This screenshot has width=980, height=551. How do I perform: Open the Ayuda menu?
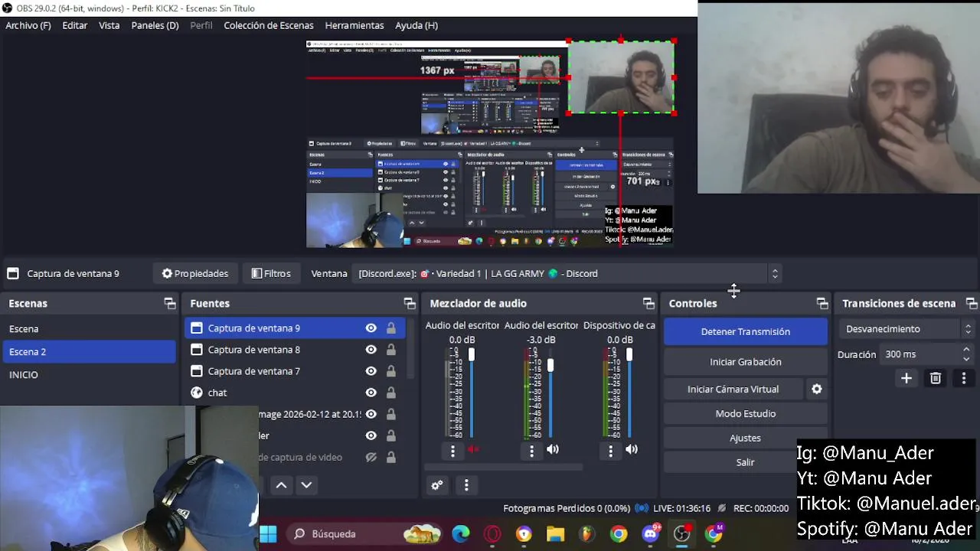point(416,25)
